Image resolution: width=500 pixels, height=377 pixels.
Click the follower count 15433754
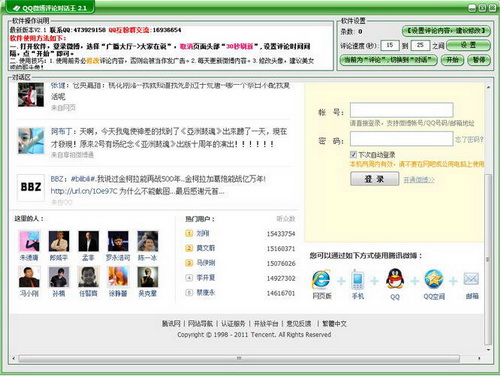(x=281, y=234)
